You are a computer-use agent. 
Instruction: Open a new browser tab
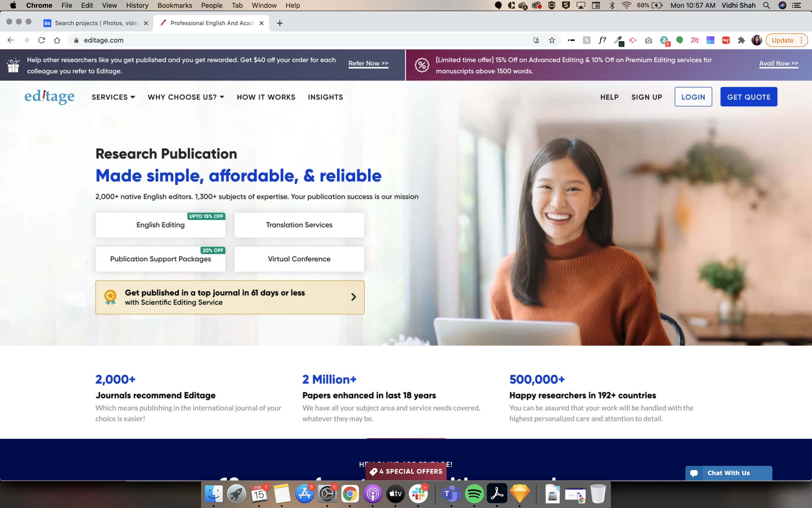pyautogui.click(x=280, y=23)
